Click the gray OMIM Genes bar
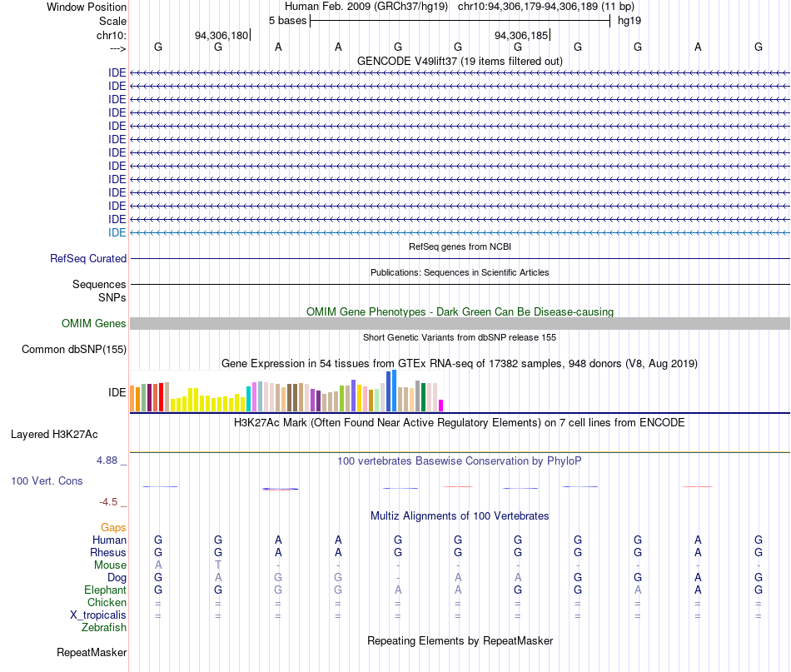791x672 pixels. pyautogui.click(x=460, y=323)
